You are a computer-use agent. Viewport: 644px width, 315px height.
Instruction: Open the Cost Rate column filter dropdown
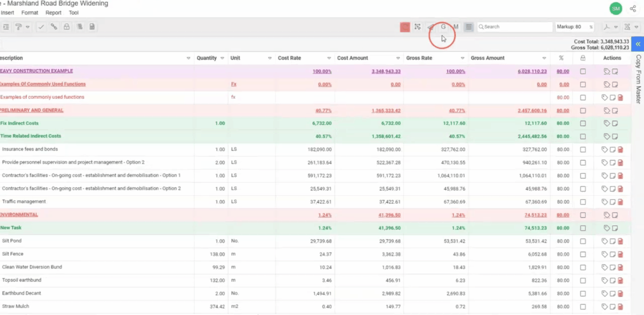coord(329,58)
